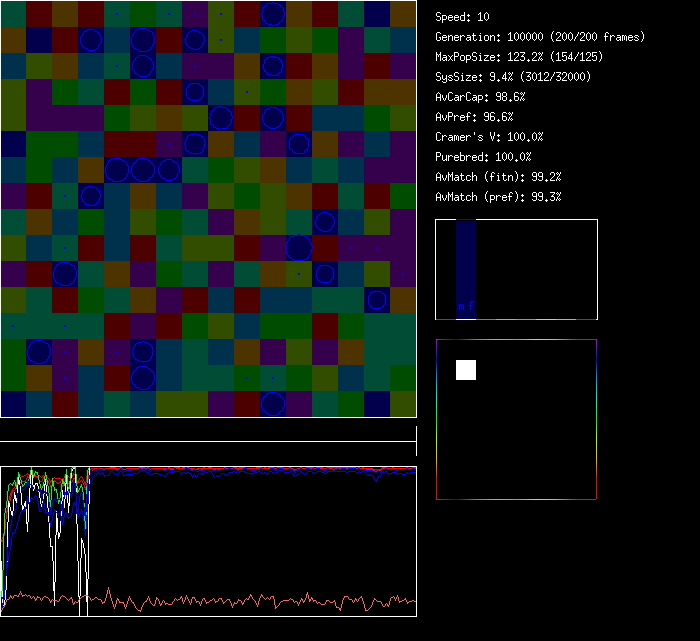Click the AvMatch (pref) value line
The image size is (700, 641).
tap(499, 197)
